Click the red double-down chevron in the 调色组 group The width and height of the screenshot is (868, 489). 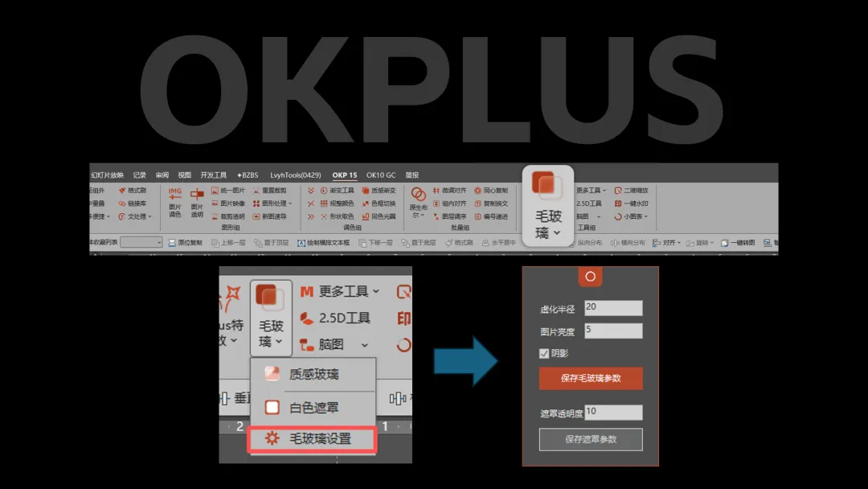pos(311,191)
